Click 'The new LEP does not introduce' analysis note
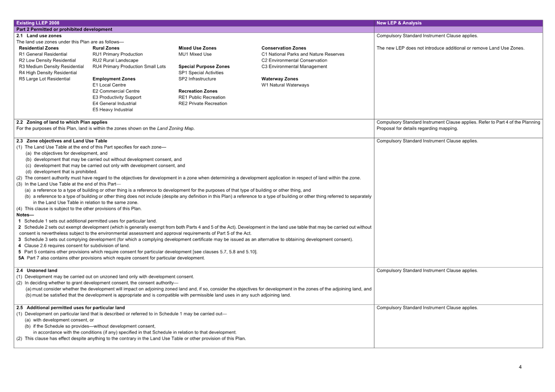The image size is (555, 392). coord(451,48)
